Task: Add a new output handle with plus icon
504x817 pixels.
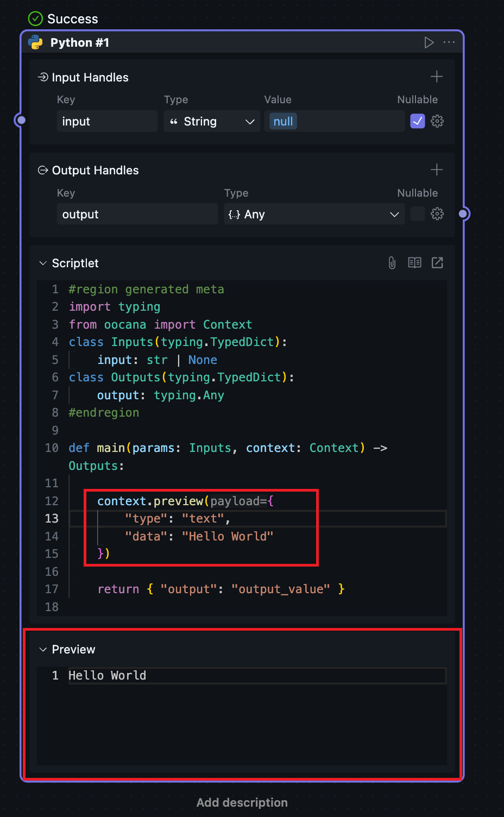Action: coord(437,170)
